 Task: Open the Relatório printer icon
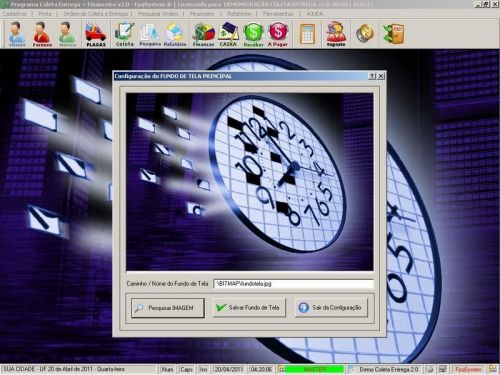coord(175,34)
